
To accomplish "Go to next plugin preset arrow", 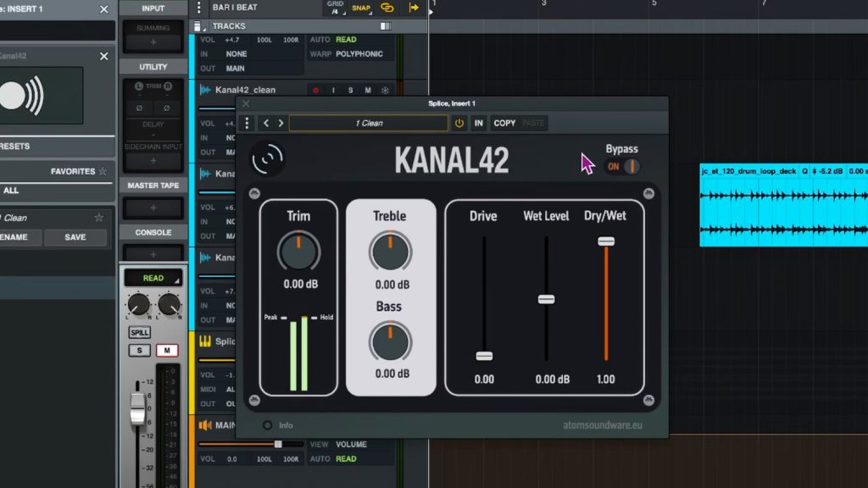I will click(281, 123).
